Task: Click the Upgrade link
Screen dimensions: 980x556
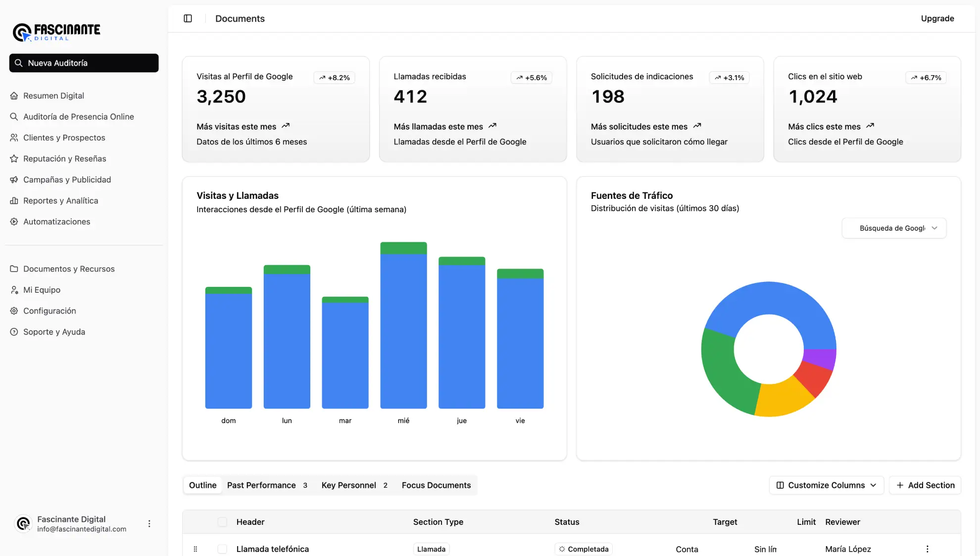Action: pyautogui.click(x=937, y=18)
